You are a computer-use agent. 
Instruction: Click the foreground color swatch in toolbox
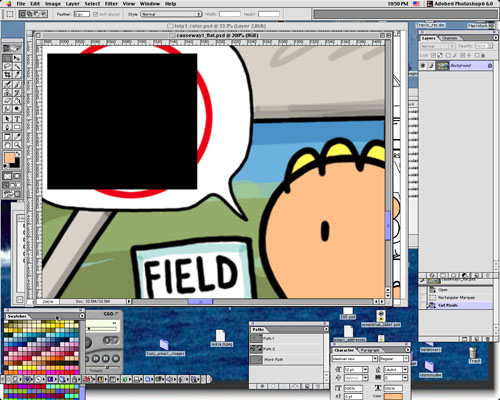coord(9,157)
